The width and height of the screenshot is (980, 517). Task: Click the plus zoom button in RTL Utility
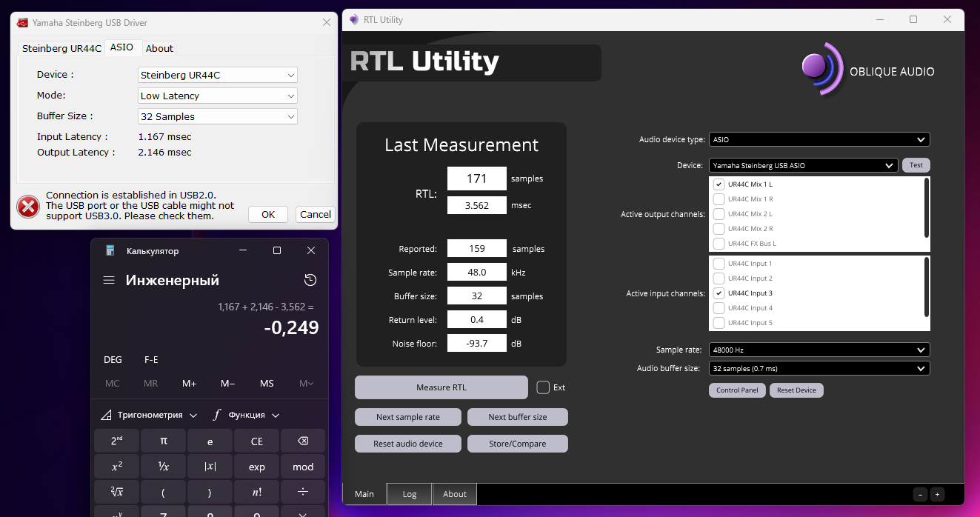click(936, 494)
